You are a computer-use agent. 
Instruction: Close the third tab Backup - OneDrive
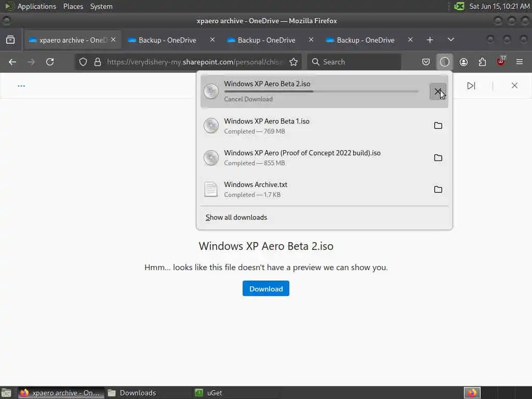click(311, 39)
